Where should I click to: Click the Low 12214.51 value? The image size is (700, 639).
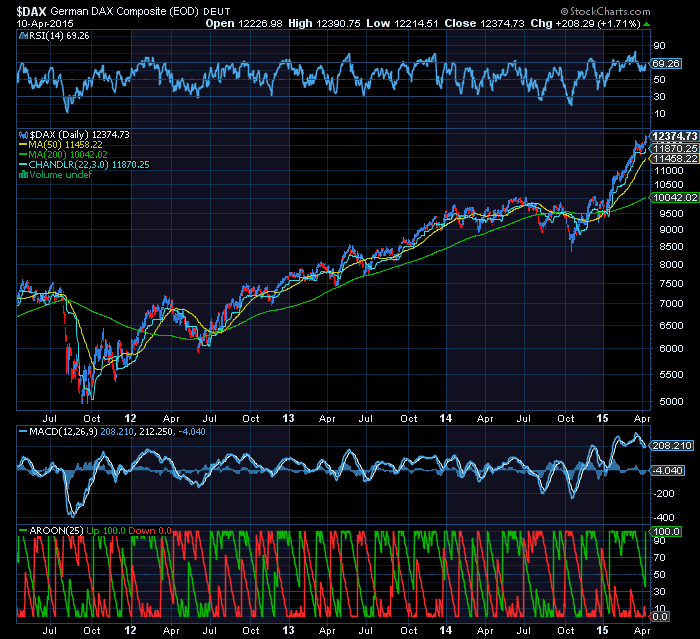(x=402, y=23)
